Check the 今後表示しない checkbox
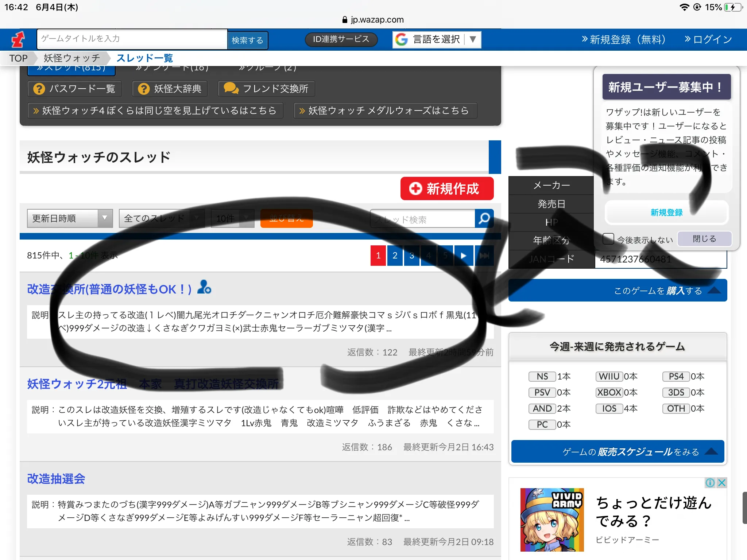Image resolution: width=747 pixels, height=560 pixels. [x=608, y=239]
